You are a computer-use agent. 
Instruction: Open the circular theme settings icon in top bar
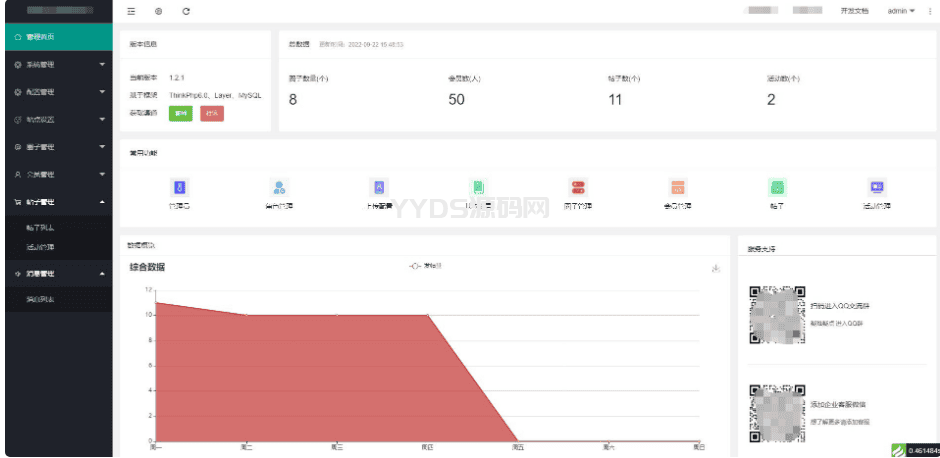pos(158,11)
